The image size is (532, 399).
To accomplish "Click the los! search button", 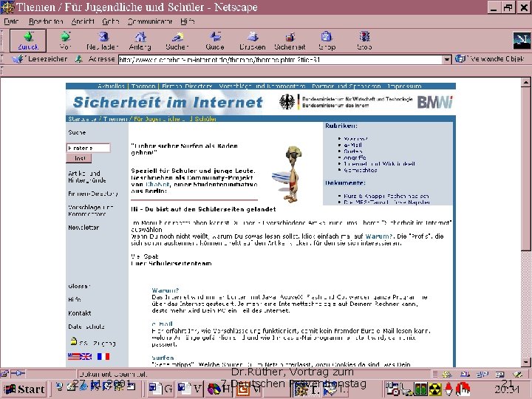I will (x=79, y=158).
